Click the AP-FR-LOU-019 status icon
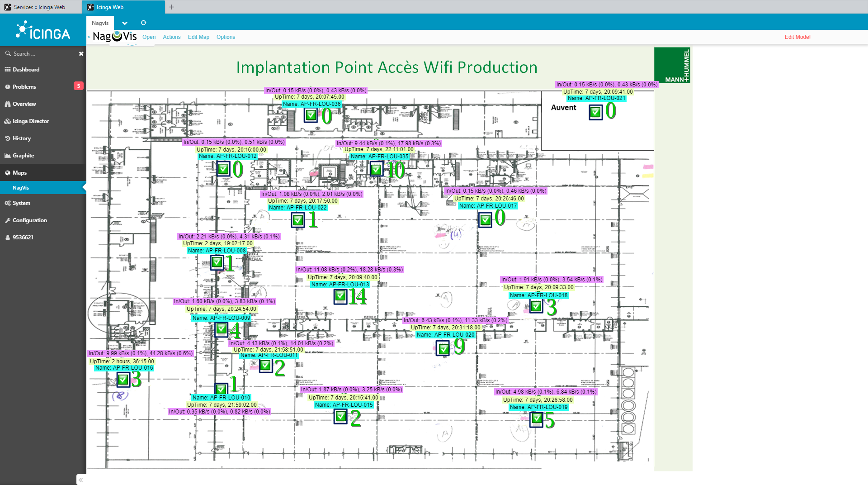 coord(536,419)
